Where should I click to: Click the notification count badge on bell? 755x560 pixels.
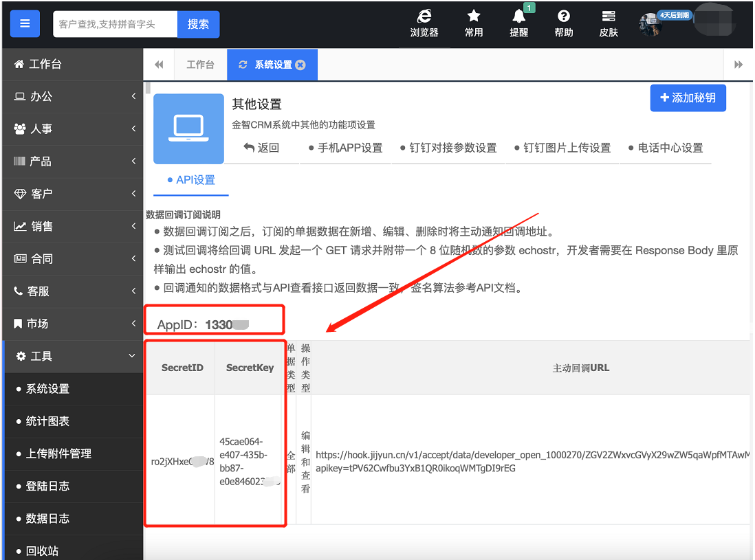coord(529,8)
